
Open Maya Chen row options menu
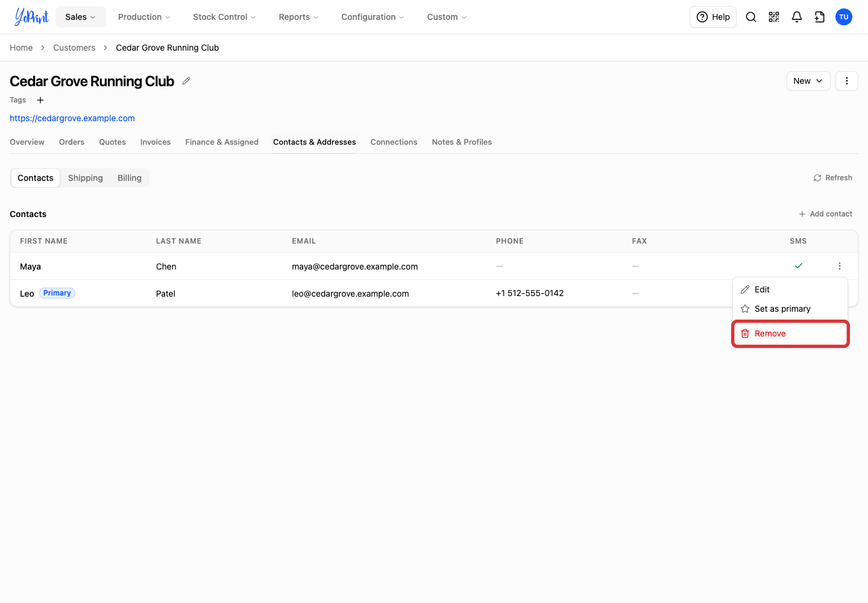[840, 266]
